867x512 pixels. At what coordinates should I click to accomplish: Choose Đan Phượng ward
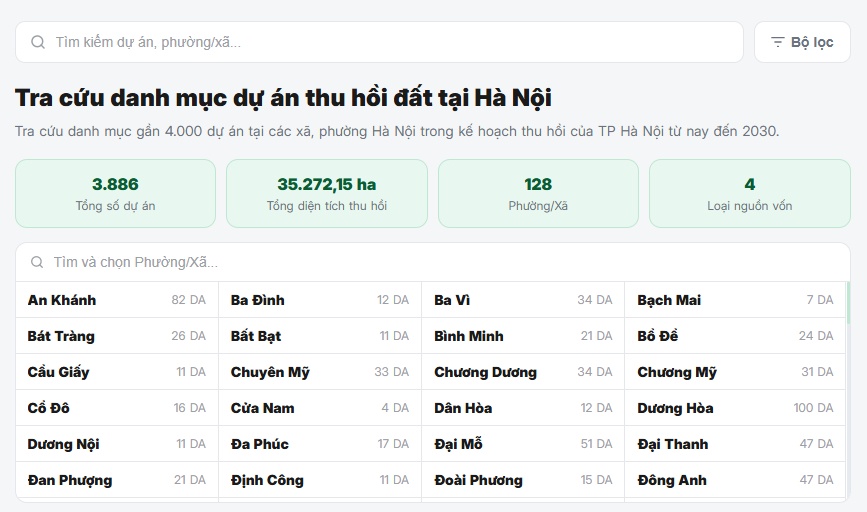[117, 479]
